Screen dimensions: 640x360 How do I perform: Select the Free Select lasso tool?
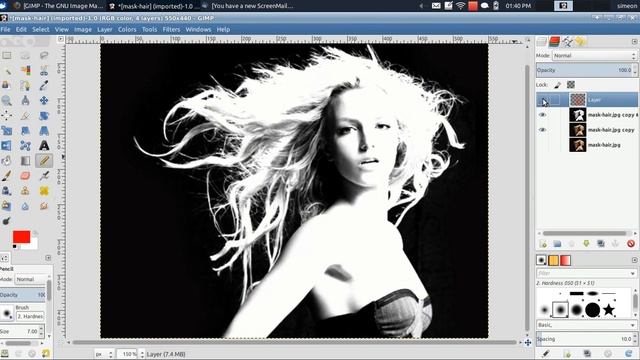coord(44,56)
